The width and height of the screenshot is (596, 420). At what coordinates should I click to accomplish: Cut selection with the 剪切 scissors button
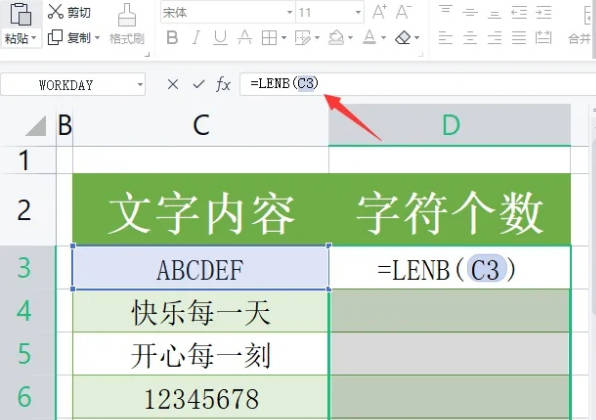69,12
